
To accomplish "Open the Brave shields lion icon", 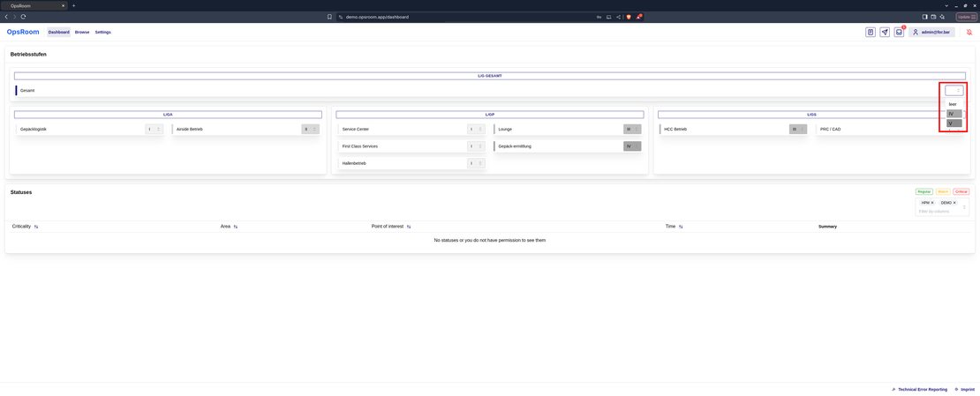I will coord(629,17).
